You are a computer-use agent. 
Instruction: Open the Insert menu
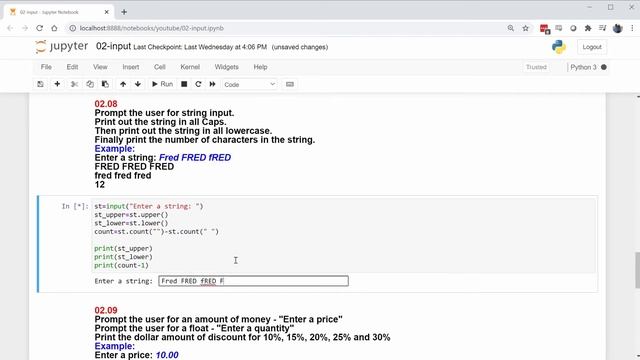131,67
